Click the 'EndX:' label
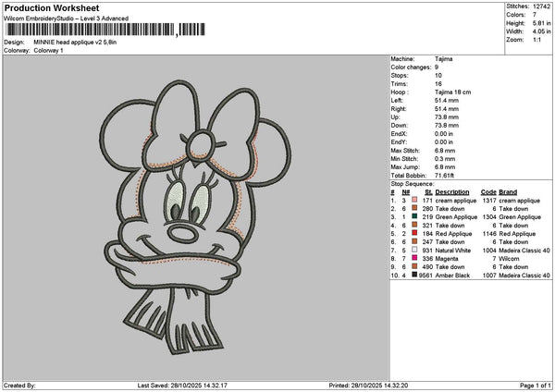The image size is (555, 392). tap(399, 134)
